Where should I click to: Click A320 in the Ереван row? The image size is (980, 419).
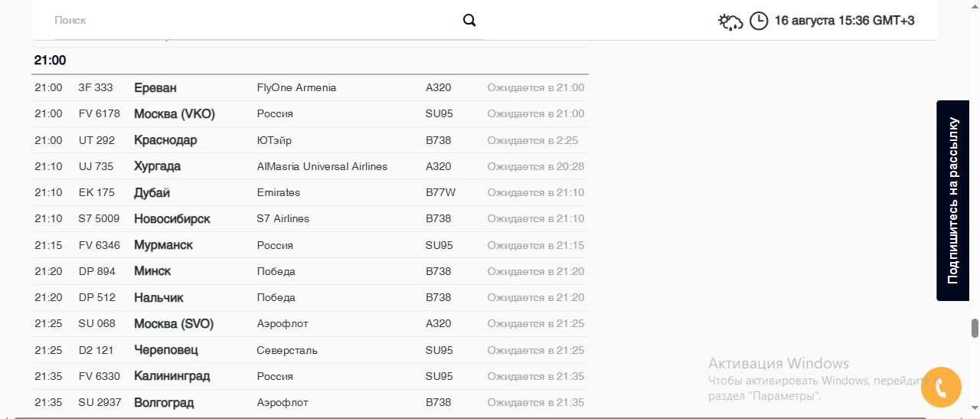coord(439,87)
